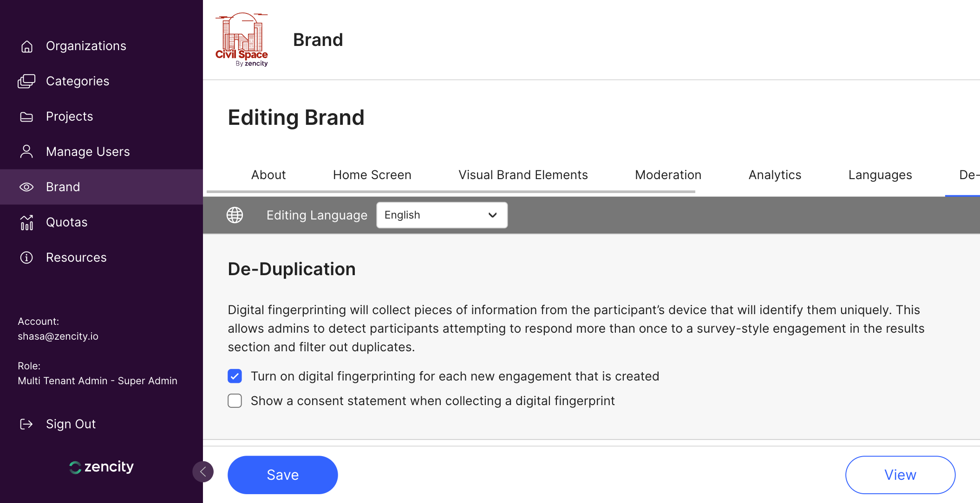Click the Sign Out link
The width and height of the screenshot is (980, 503).
(71, 424)
